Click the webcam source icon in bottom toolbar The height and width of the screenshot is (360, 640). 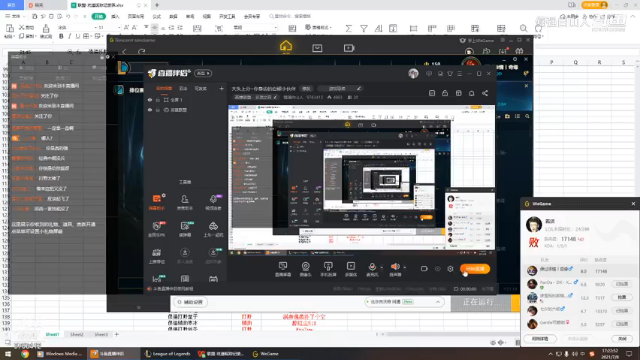click(x=305, y=267)
